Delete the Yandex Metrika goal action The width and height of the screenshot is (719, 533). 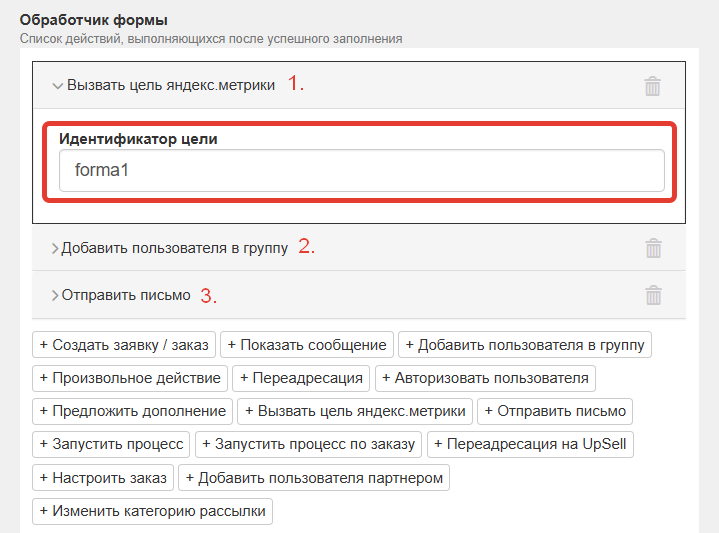(653, 86)
